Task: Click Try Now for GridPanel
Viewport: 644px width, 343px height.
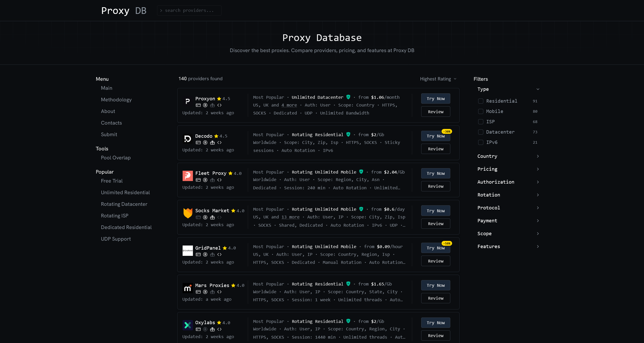Action: pos(436,248)
